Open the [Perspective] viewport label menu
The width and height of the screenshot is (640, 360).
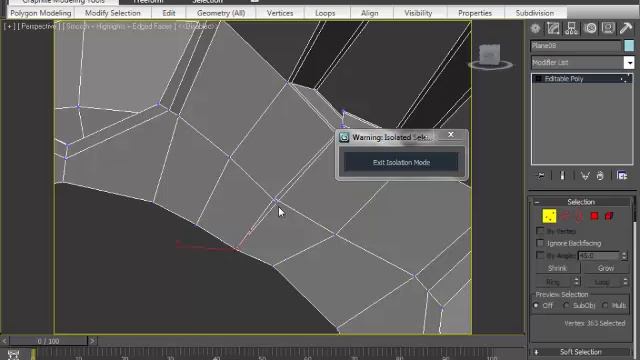[37, 27]
